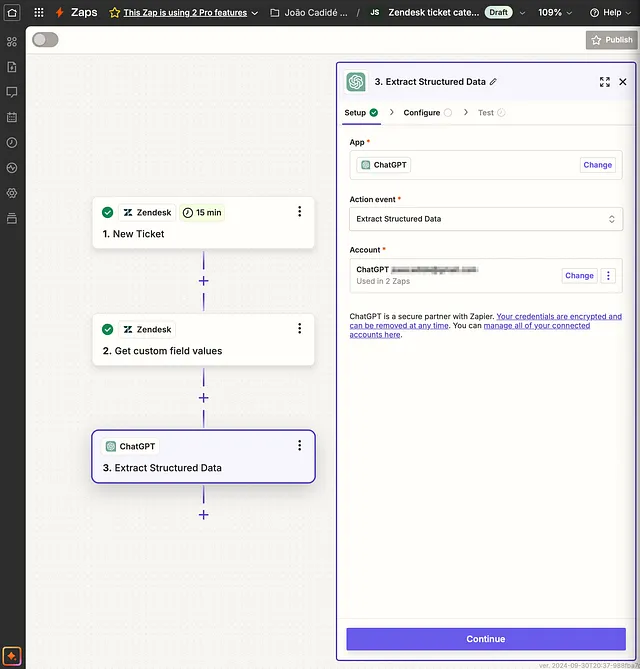Switch to the Test tab
Screen dimensions: 640x669
[492, 113]
